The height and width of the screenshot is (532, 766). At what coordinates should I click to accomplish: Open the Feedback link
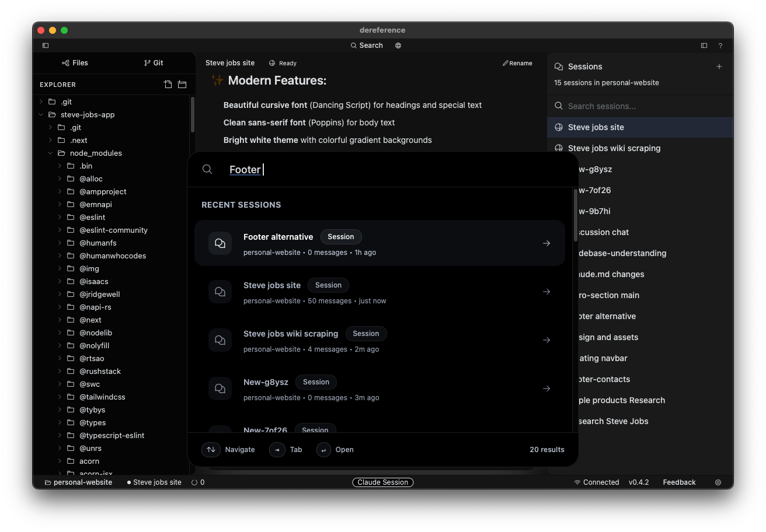(679, 482)
